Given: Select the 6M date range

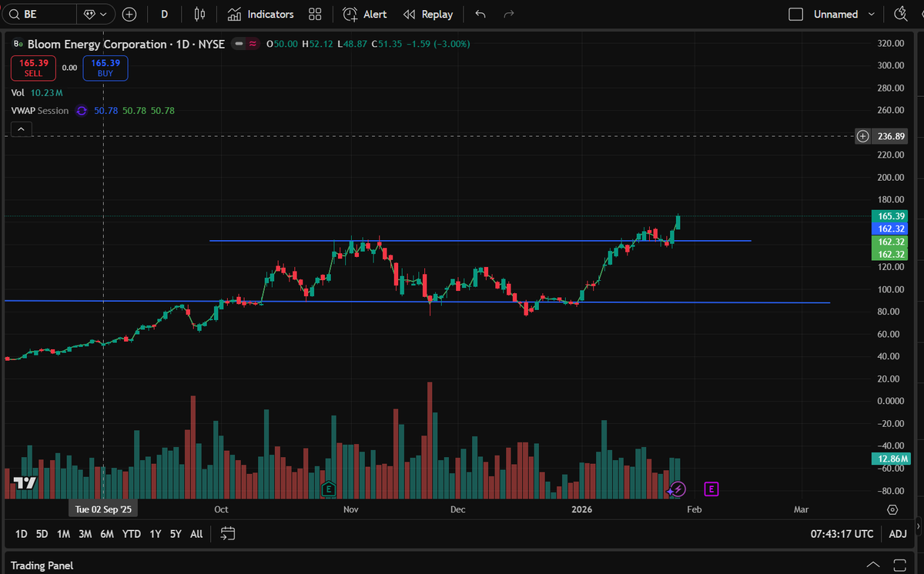Looking at the screenshot, I should pos(107,533).
